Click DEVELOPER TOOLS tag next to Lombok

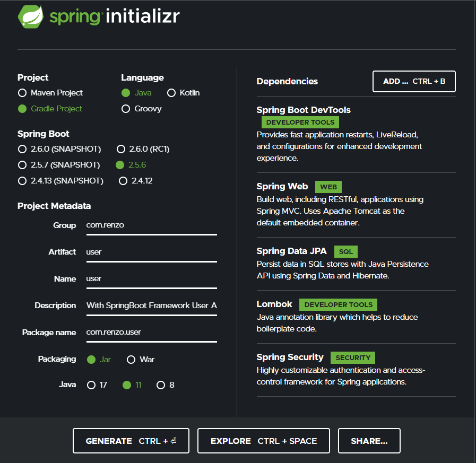pyautogui.click(x=338, y=304)
